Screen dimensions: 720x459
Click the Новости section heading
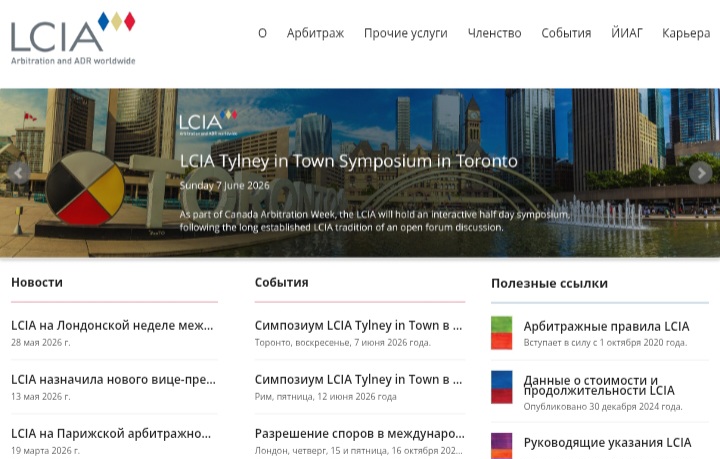37,282
